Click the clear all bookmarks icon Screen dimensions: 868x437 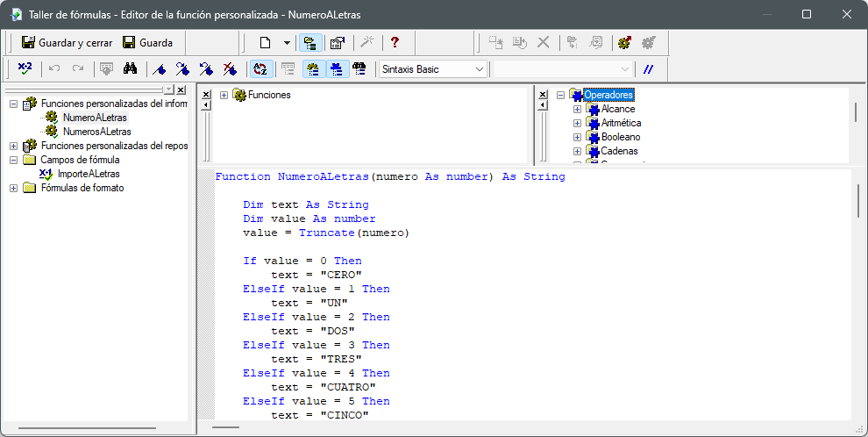click(230, 68)
